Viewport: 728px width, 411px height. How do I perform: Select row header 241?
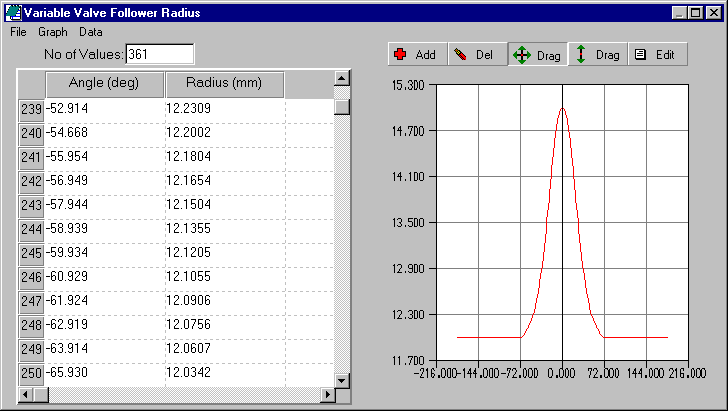point(31,158)
